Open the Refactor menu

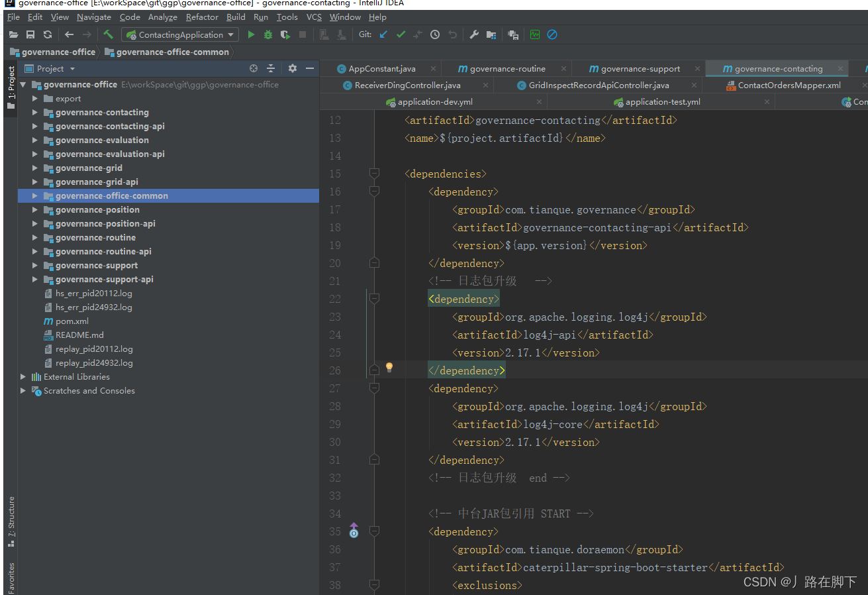pos(202,17)
